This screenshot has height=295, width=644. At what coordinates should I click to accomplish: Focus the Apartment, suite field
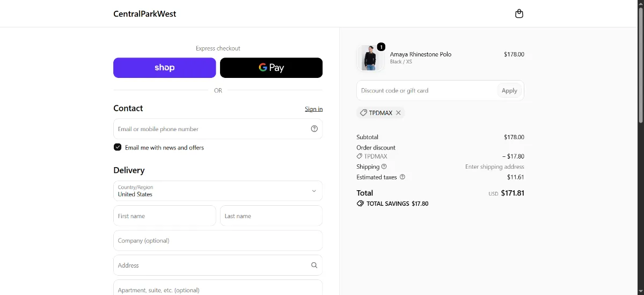(218, 287)
